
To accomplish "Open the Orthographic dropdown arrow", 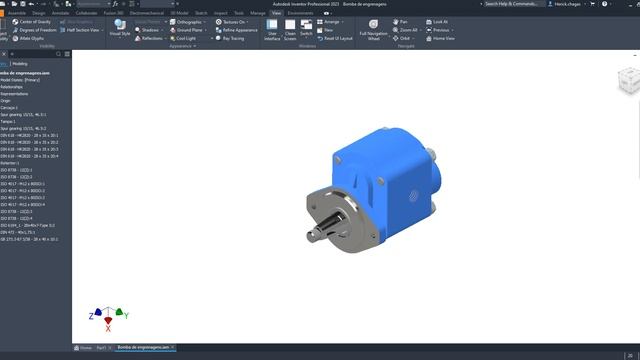I will tap(204, 22).
